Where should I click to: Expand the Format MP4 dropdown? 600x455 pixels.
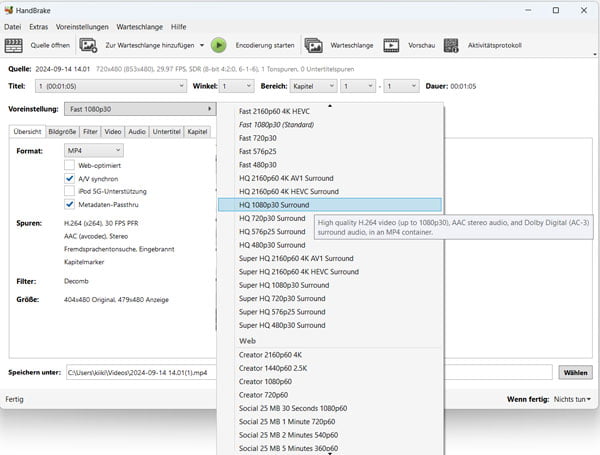(93, 150)
